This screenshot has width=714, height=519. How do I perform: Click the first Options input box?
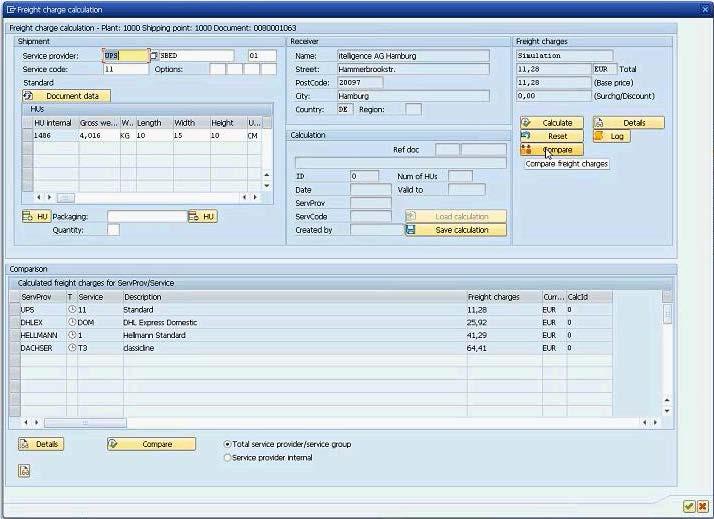pos(217,69)
